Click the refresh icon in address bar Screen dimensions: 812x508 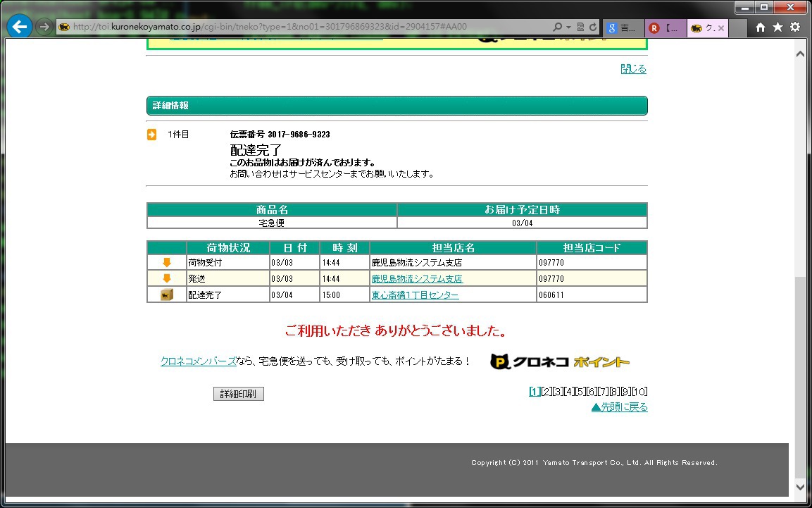[593, 27]
